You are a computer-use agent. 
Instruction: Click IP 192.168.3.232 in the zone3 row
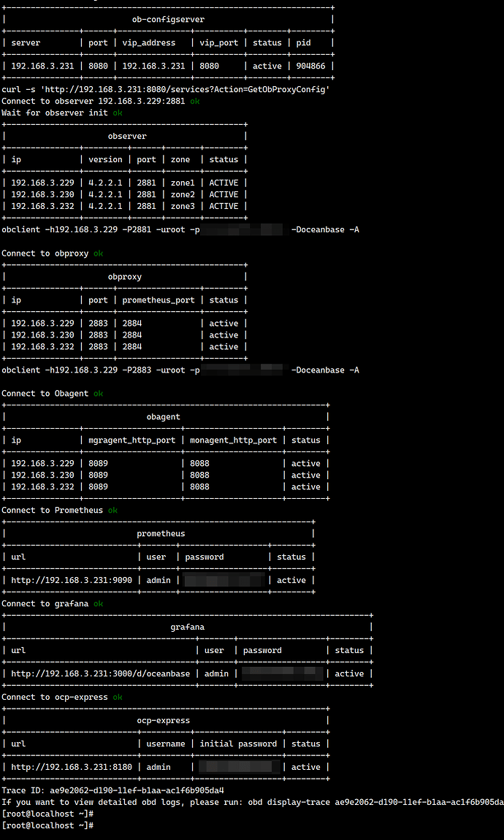pyautogui.click(x=43, y=206)
